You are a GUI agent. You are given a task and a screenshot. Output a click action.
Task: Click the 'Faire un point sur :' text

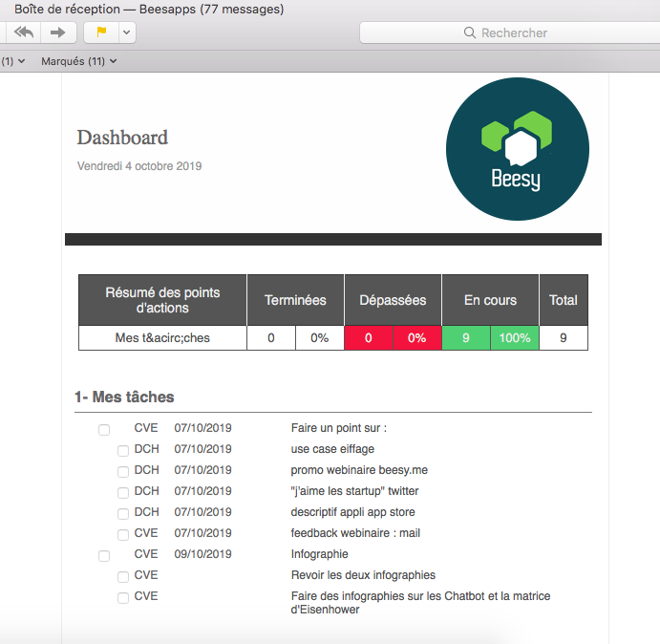339,428
